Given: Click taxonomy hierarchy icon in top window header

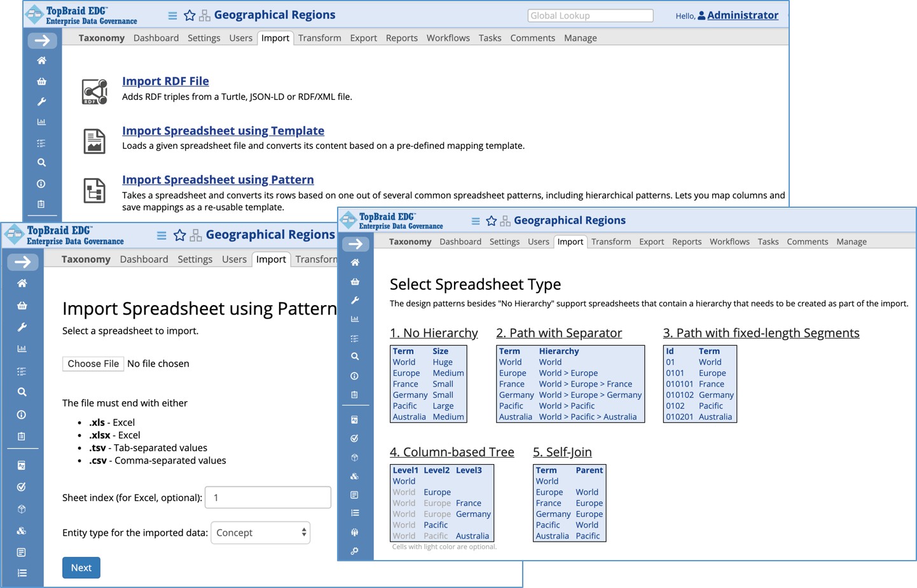Looking at the screenshot, I should (x=205, y=15).
